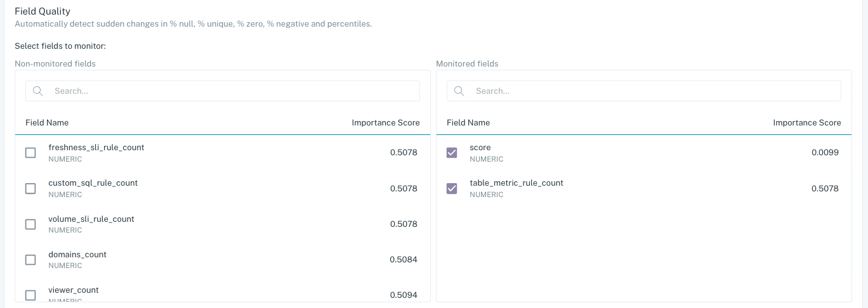Check the viewer_count checkbox
Image resolution: width=868 pixels, height=308 pixels.
[30, 295]
